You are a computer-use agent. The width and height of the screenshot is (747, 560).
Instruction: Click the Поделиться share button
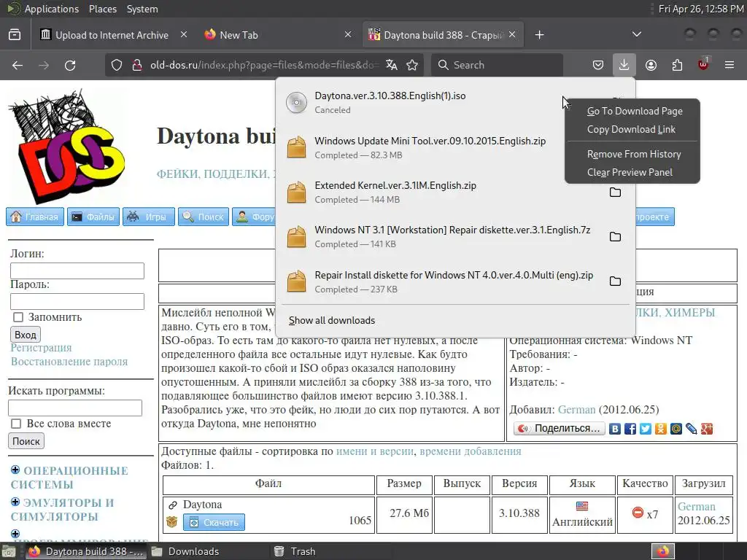pyautogui.click(x=560, y=429)
